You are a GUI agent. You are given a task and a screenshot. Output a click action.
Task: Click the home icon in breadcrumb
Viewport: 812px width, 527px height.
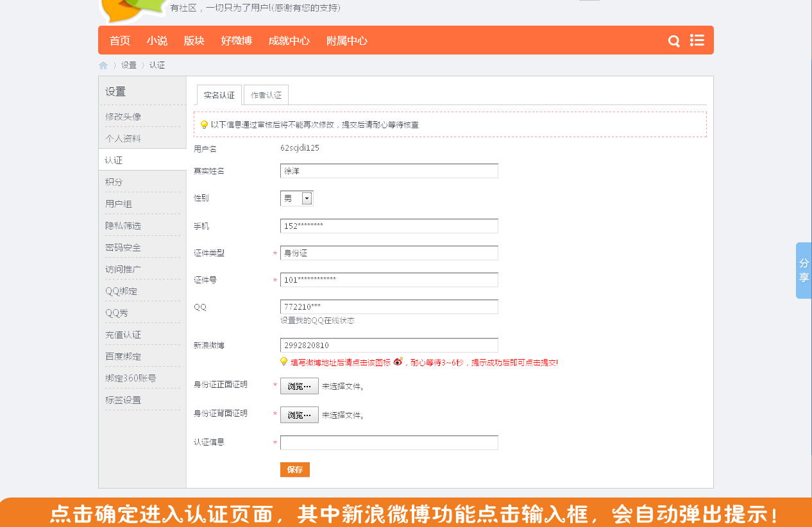coord(103,65)
